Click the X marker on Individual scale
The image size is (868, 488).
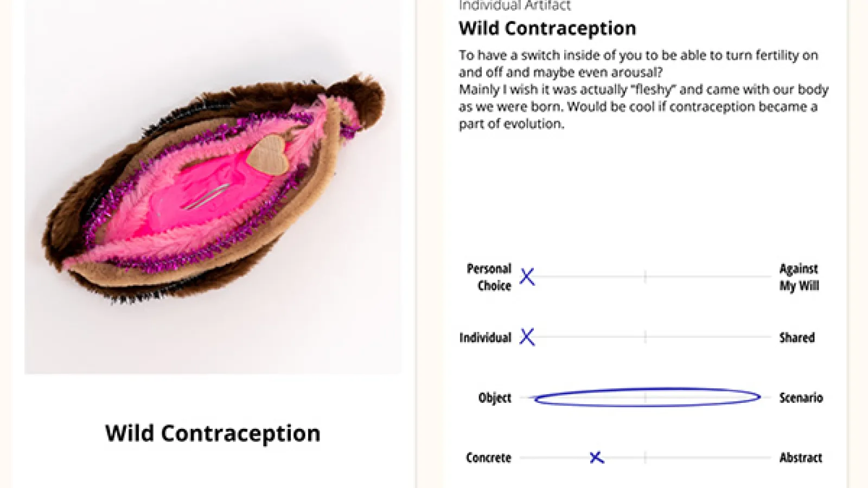527,337
